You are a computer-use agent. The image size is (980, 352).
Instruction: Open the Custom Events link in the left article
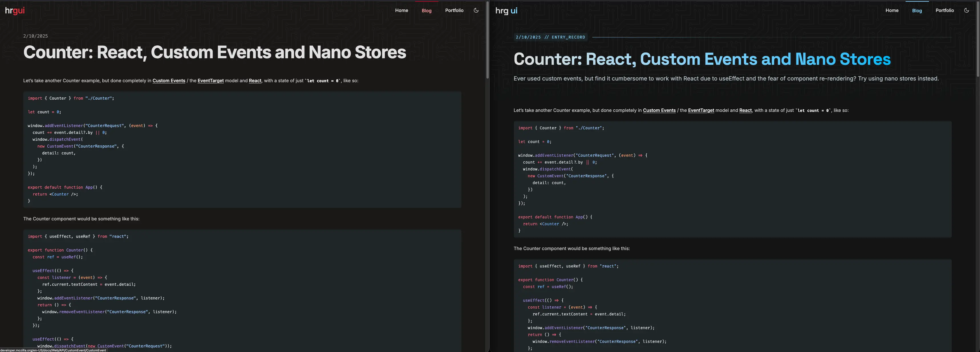(169, 81)
